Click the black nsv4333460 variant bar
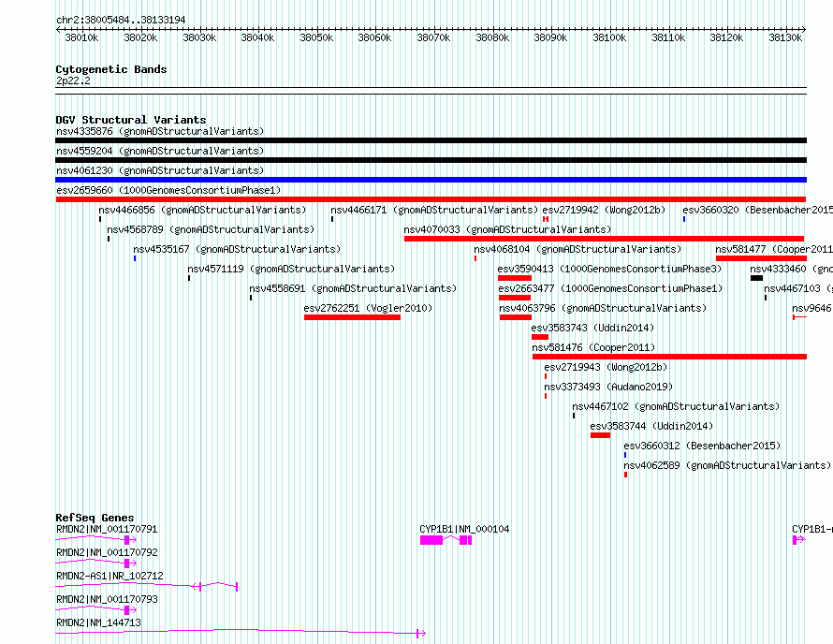Viewport: 833px width, 644px height. [x=756, y=278]
